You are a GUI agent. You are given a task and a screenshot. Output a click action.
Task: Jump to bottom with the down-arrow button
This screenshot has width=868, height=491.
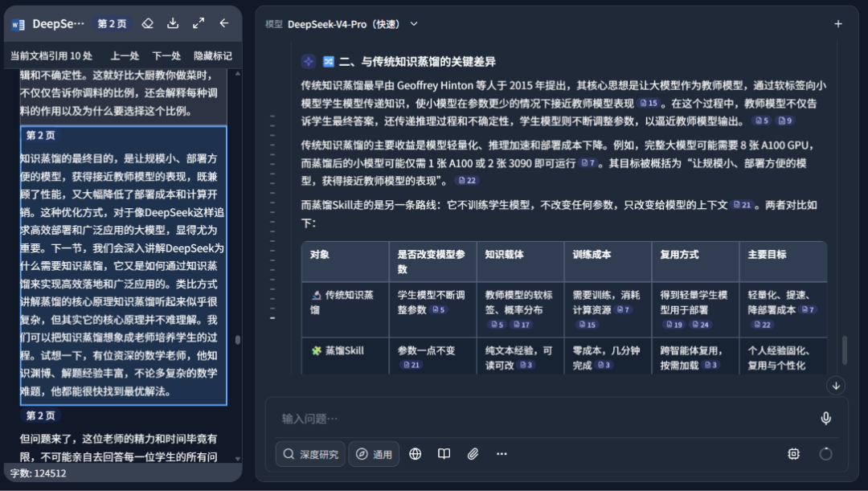(x=836, y=385)
